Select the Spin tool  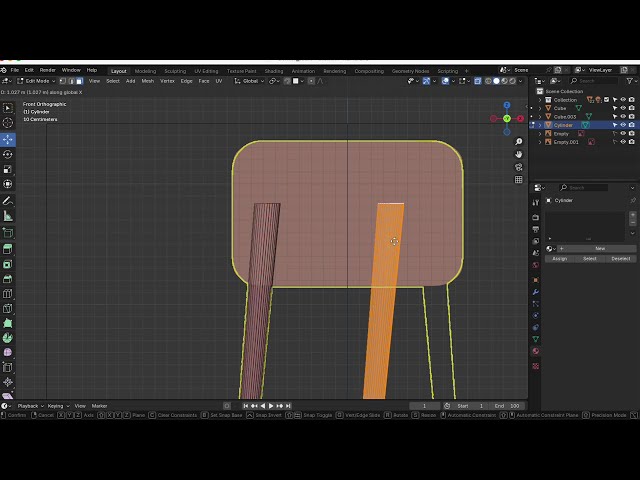click(8, 338)
